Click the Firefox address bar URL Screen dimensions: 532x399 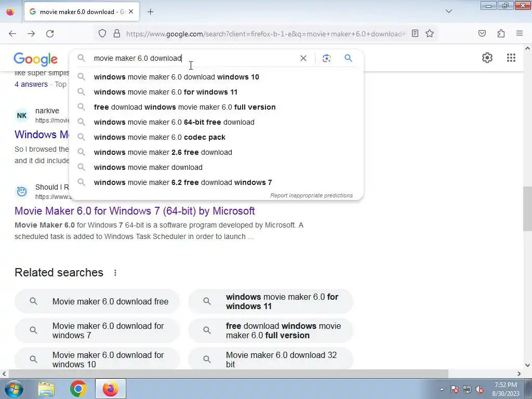click(265, 34)
